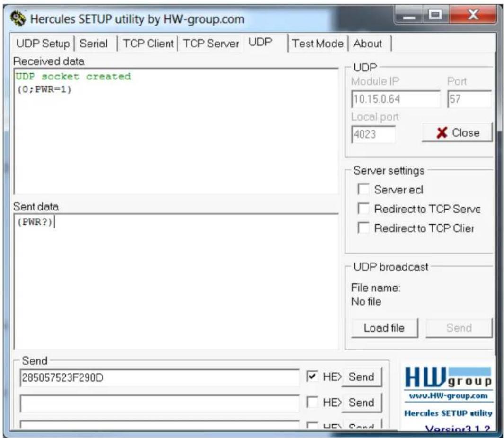Enable the Server echo checkbox
Viewport: 504px width, 438px height.
coord(363,189)
